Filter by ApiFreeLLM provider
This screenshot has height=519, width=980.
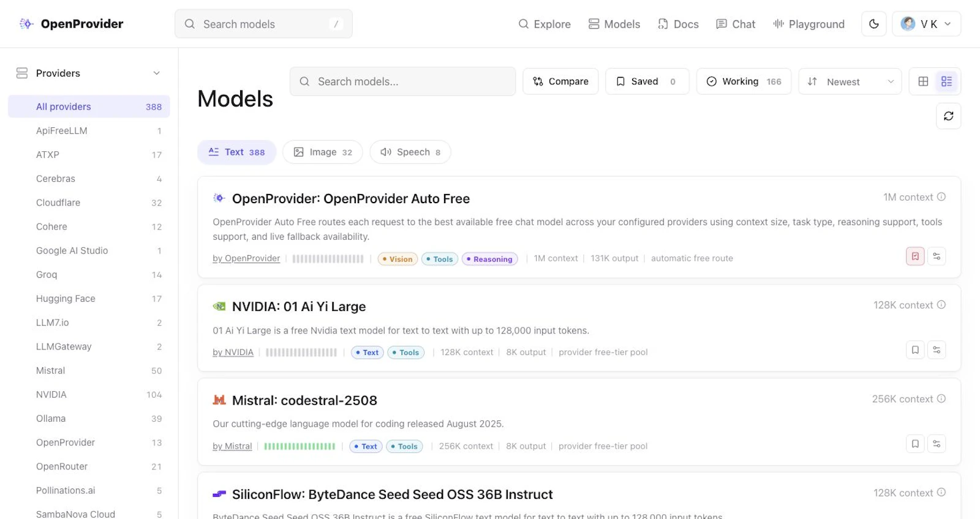[x=89, y=131]
